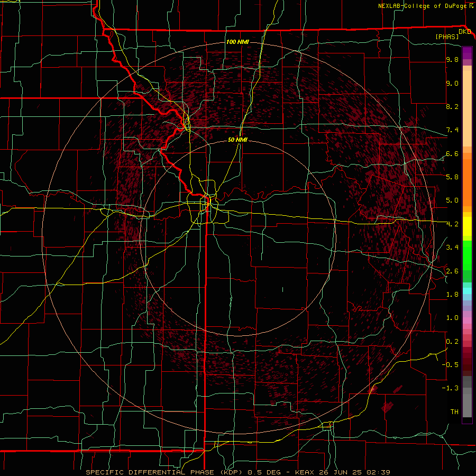Click the "02:39" timestamp text
The image size is (476, 476).
click(378, 472)
